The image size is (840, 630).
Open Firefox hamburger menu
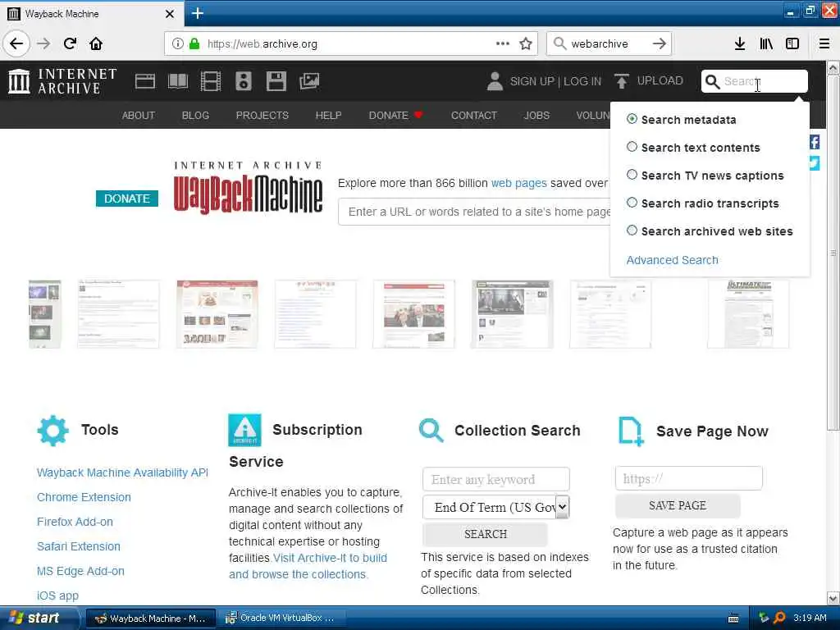824,43
